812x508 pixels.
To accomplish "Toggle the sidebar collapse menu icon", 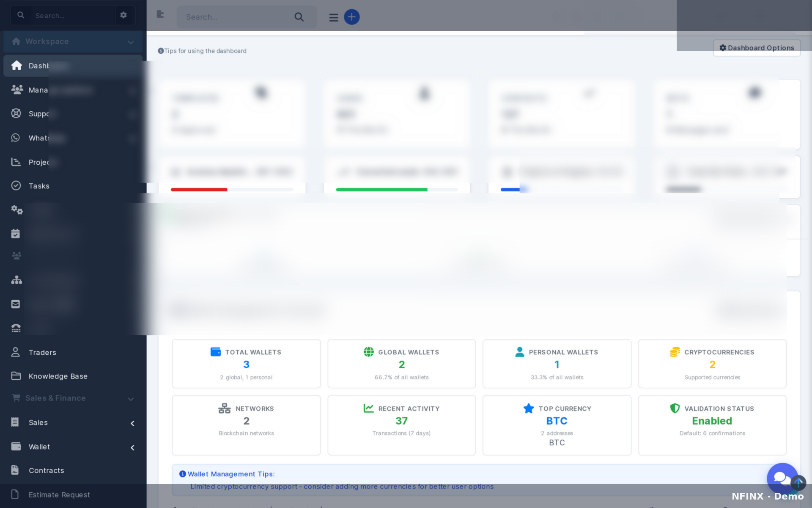I will tap(160, 14).
